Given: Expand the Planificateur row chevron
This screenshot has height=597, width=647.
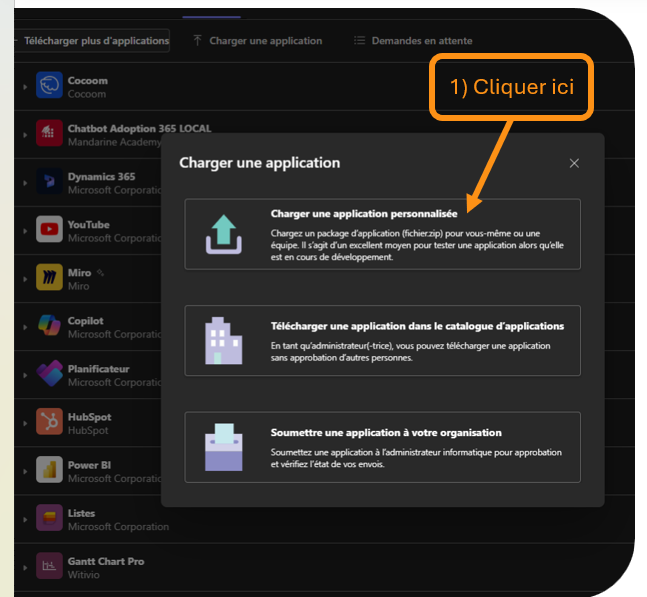Looking at the screenshot, I should click(x=25, y=375).
